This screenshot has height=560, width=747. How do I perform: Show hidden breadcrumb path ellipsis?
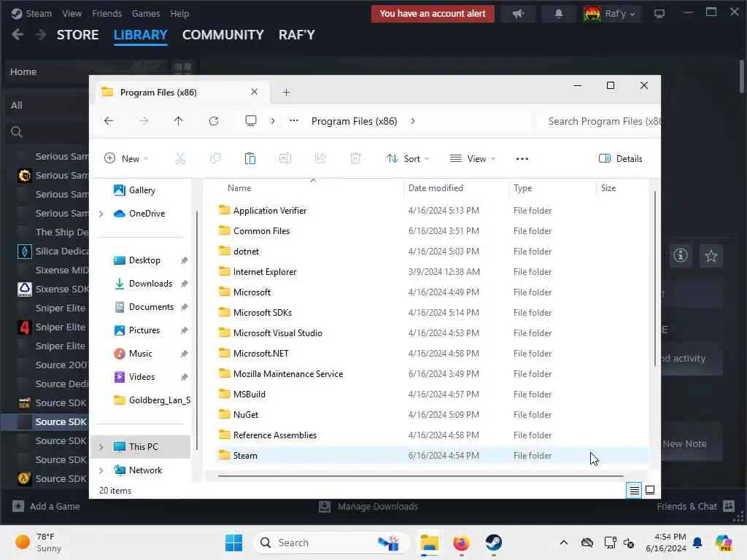[294, 121]
